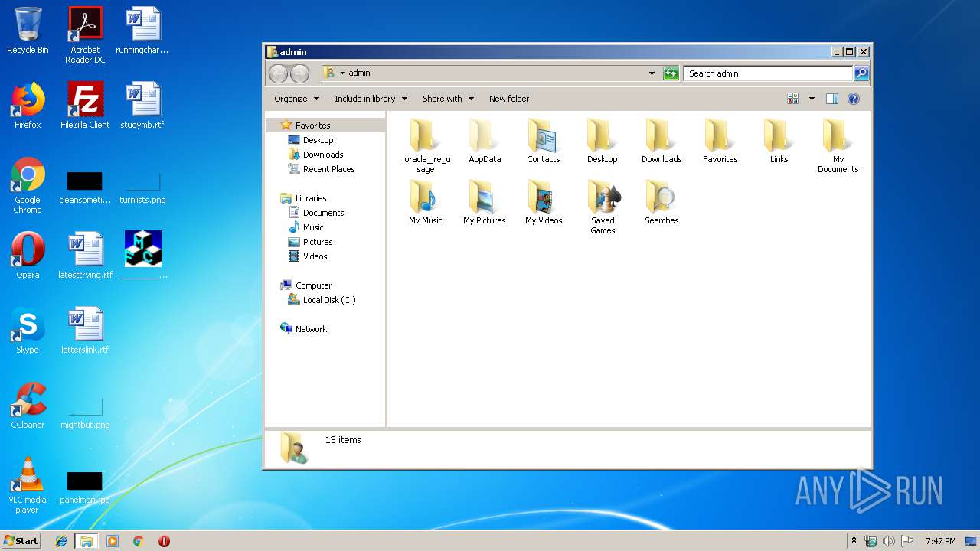Select the Desktop folder in file pane
Viewport: 980px width, 551px height.
coord(603,141)
